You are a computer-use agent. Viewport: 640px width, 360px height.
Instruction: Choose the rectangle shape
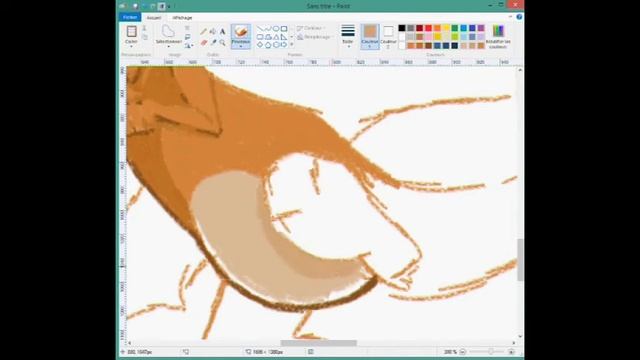coord(284,29)
